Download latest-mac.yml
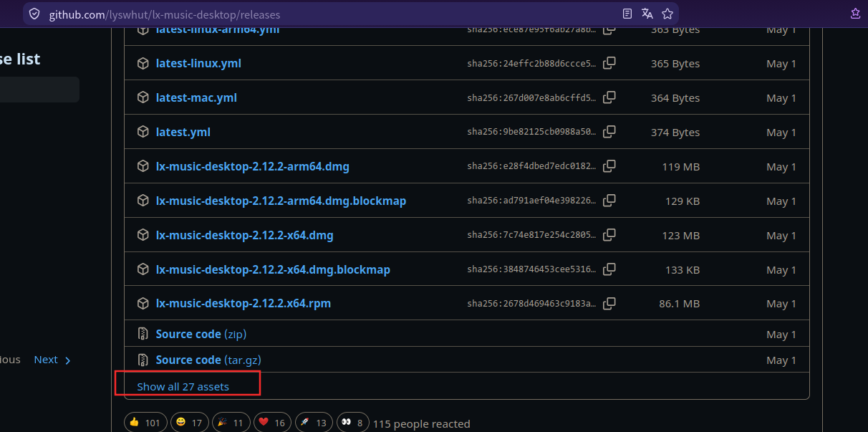The height and width of the screenshot is (432, 868). click(x=196, y=97)
